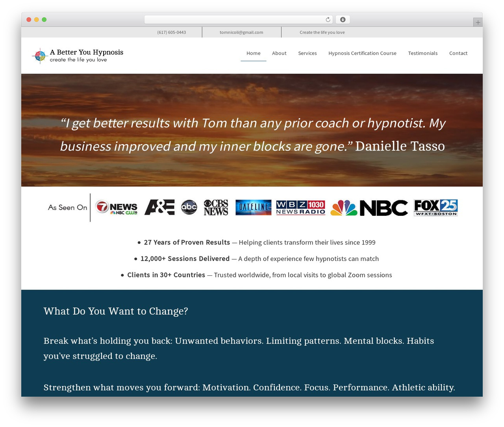Screen dimensions: 504x427
Task: Click 'create the life you love' tagline under logo
Action: tap(78, 60)
